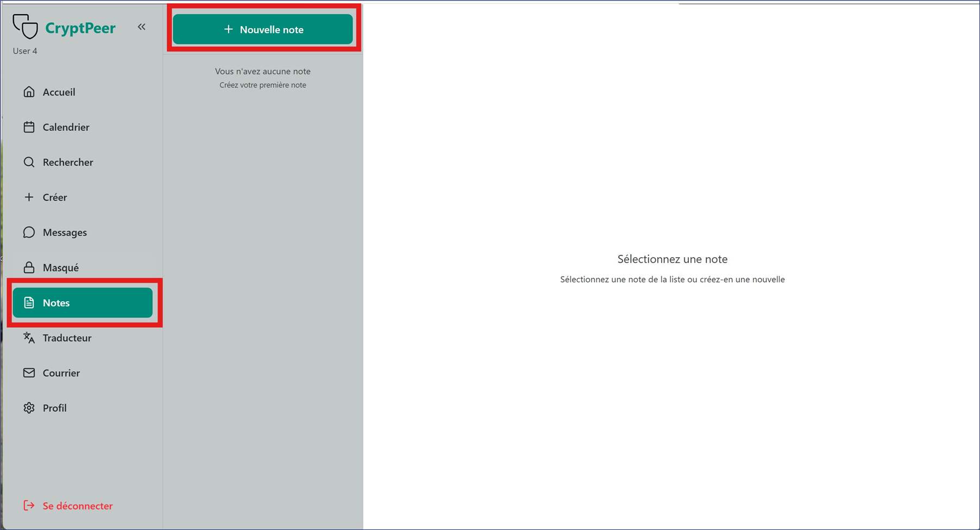Go to the Calendrier menu item
The height and width of the screenshot is (530, 980).
(x=66, y=127)
